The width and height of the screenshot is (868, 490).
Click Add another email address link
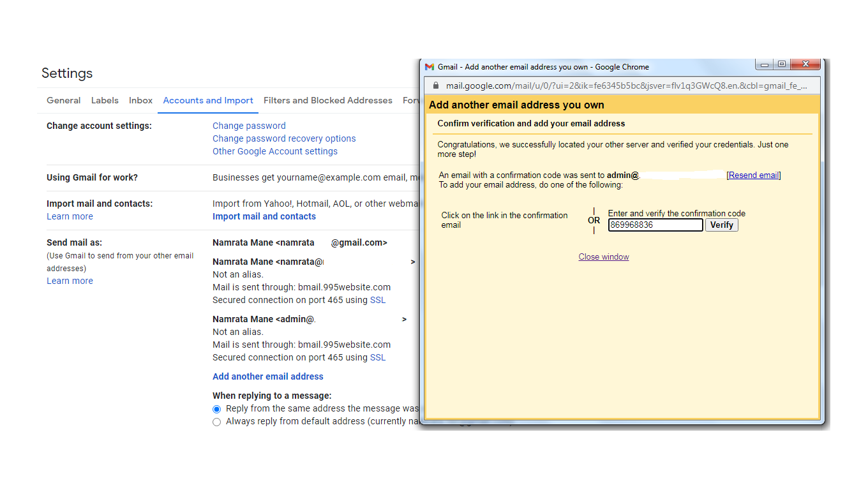point(268,376)
